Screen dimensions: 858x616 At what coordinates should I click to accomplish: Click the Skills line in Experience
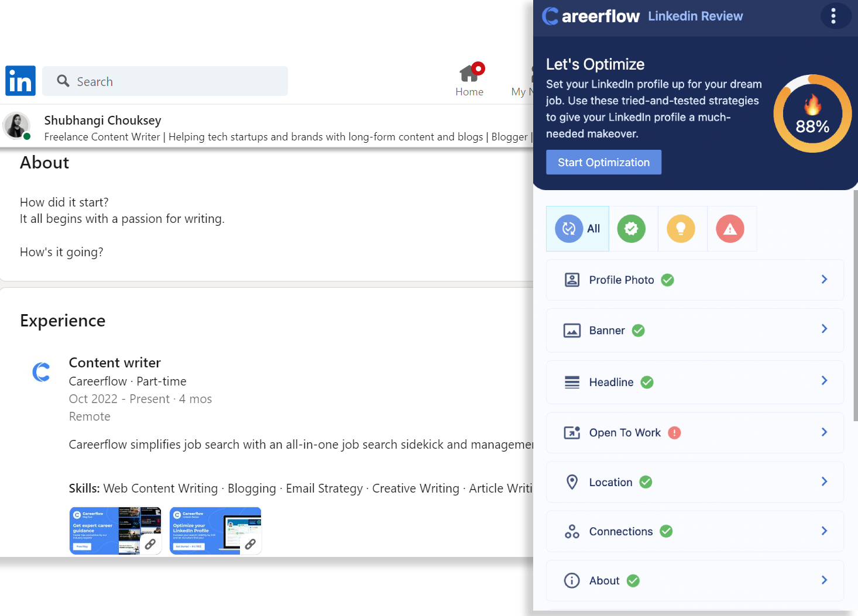(x=301, y=488)
